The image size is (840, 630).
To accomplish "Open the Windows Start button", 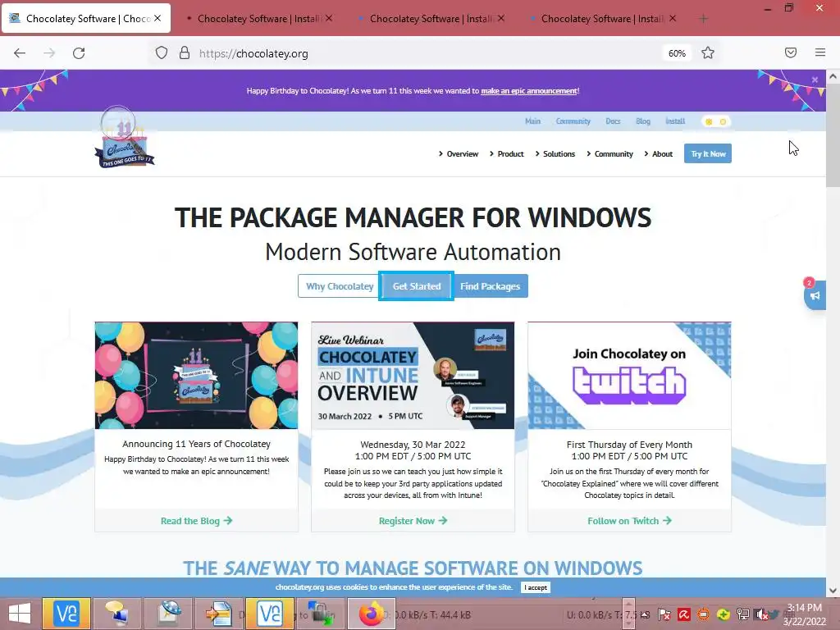I will tap(20, 614).
